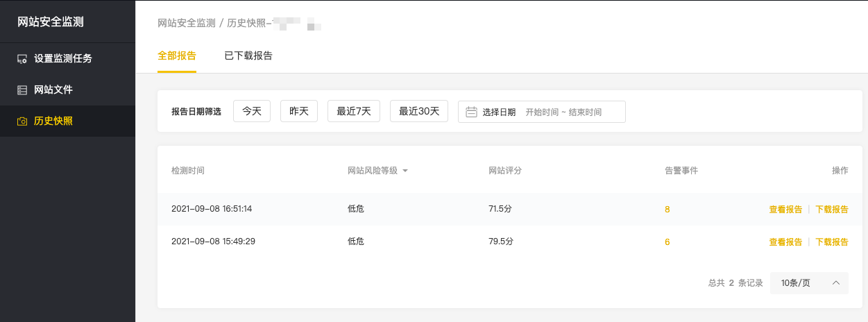Select the 全部报告 tab
The width and height of the screenshot is (868, 322).
(177, 56)
